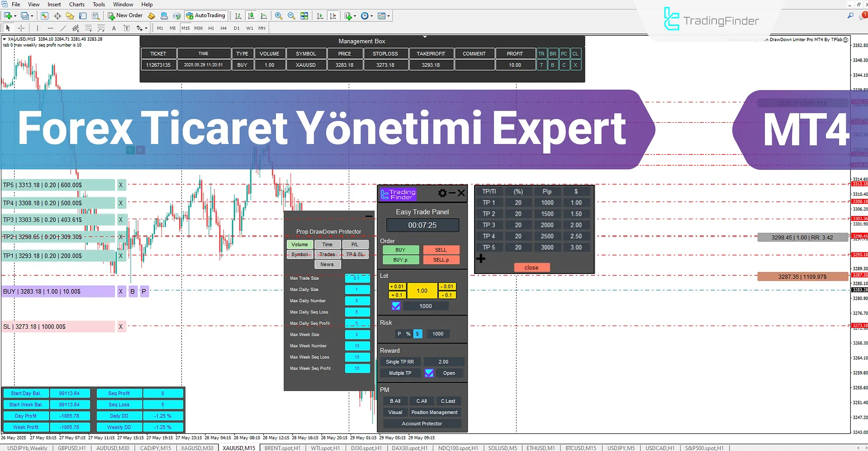This screenshot has height=451, width=868.
Task: Click close in the TP levels panel
Action: tap(531, 267)
